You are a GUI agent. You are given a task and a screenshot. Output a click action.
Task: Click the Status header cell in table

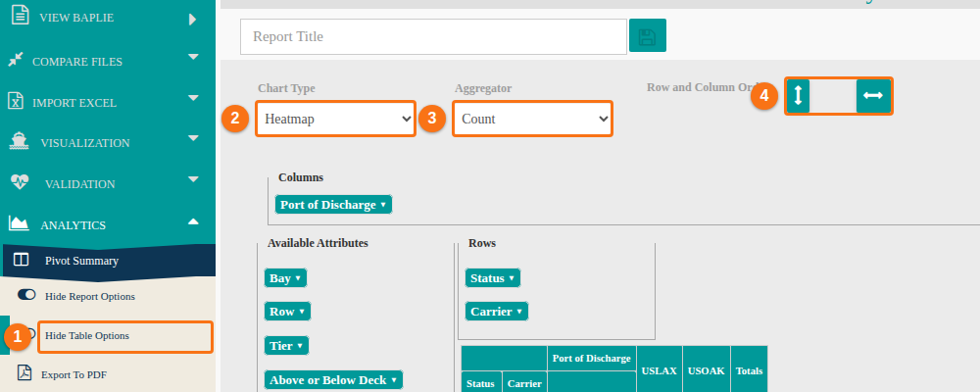[x=482, y=384]
